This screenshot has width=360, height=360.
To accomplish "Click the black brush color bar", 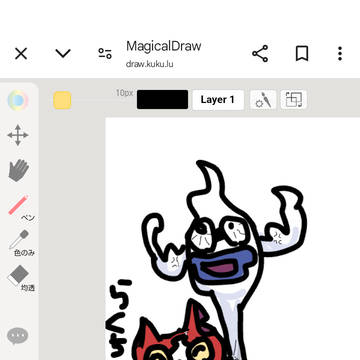I will click(162, 99).
